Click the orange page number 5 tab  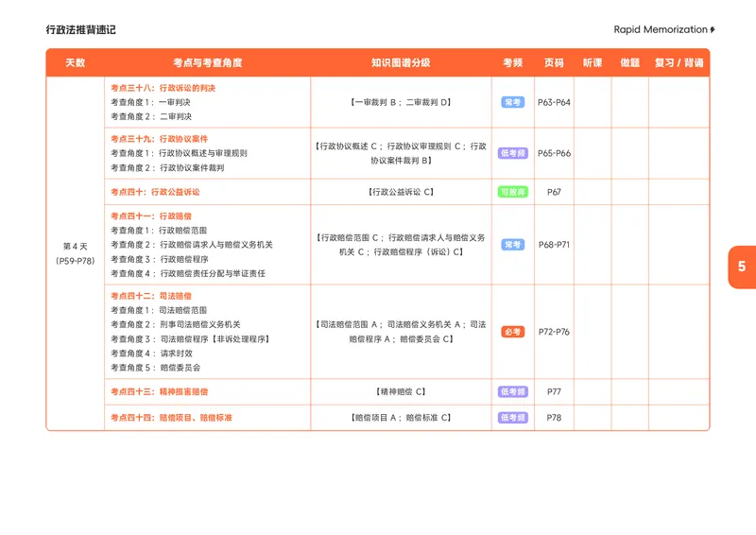pos(742,267)
